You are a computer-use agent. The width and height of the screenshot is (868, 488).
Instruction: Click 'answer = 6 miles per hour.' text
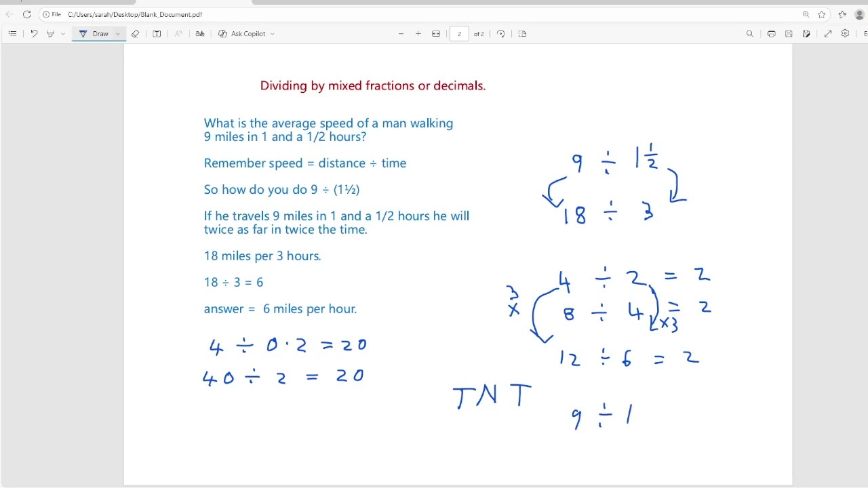(x=280, y=309)
